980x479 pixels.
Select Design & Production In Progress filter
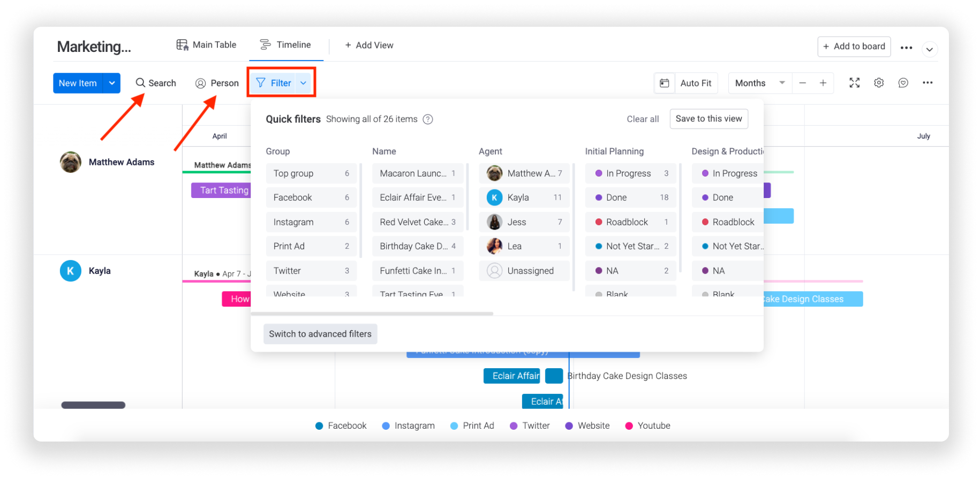[728, 173]
